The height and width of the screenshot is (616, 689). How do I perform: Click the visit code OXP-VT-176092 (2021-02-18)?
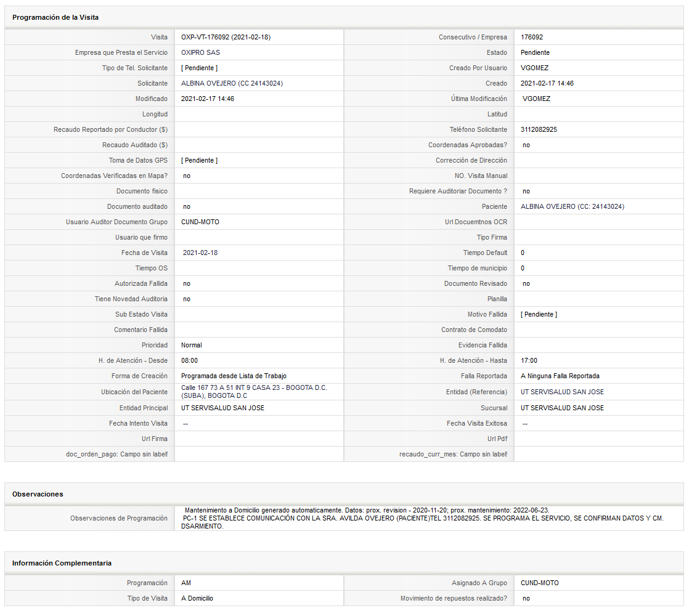226,38
